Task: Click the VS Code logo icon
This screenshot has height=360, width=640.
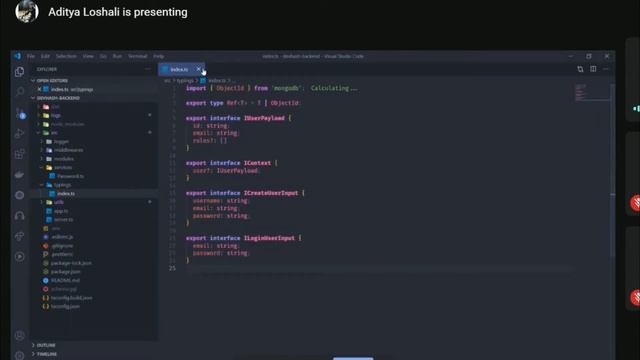Action: click(18, 56)
